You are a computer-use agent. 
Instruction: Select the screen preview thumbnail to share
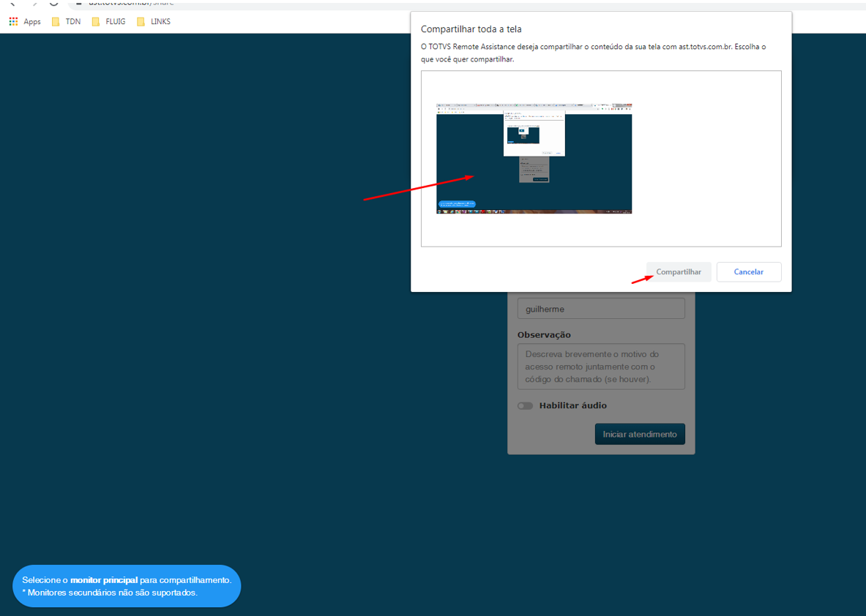click(534, 159)
